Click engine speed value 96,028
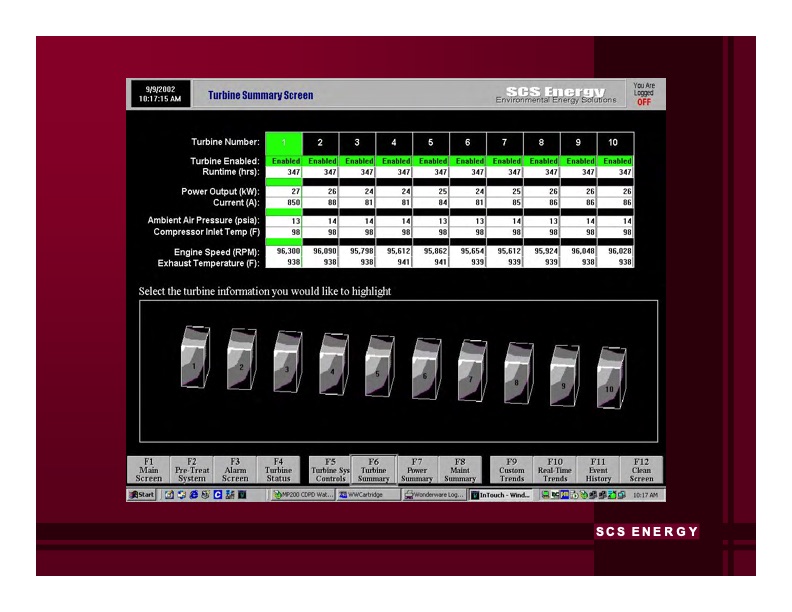 [615, 251]
